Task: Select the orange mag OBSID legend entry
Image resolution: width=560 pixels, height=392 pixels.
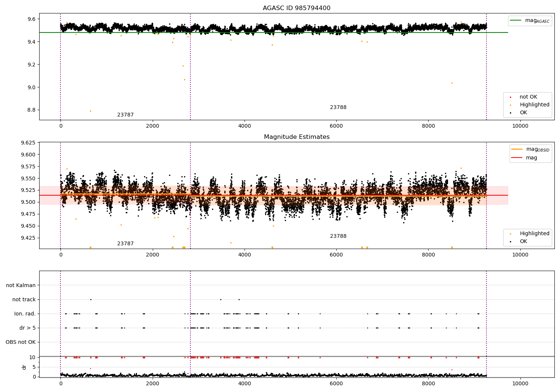Action: point(530,149)
